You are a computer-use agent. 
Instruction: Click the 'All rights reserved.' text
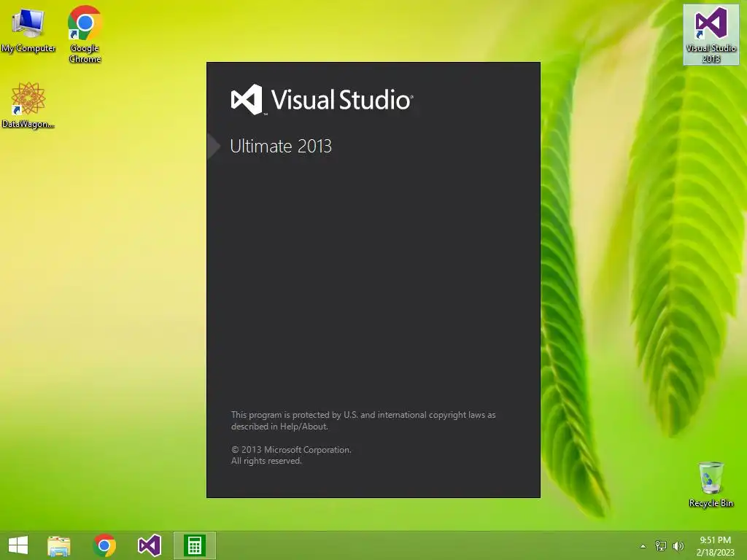pyautogui.click(x=266, y=461)
